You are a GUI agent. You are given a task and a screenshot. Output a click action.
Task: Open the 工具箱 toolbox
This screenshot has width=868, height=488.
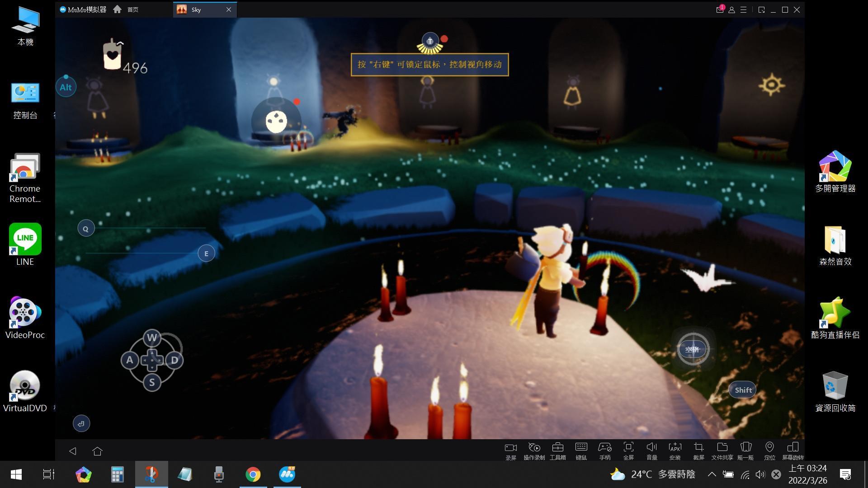tap(557, 450)
